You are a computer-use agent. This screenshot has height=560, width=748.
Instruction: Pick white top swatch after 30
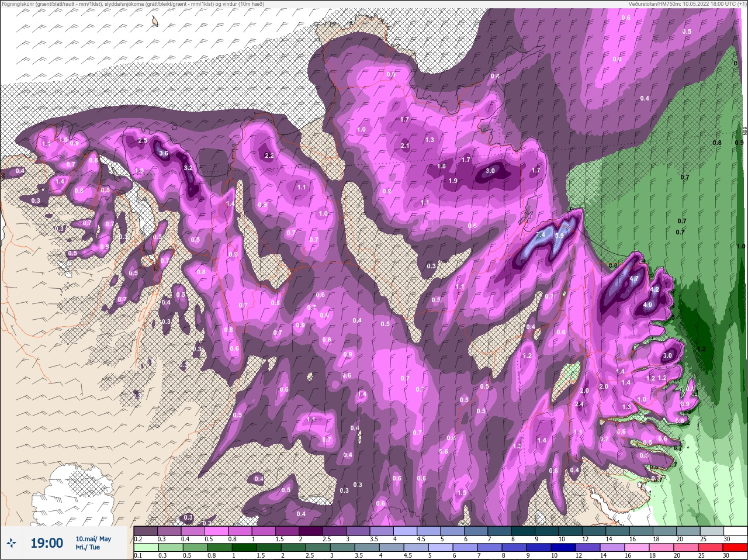point(736,531)
